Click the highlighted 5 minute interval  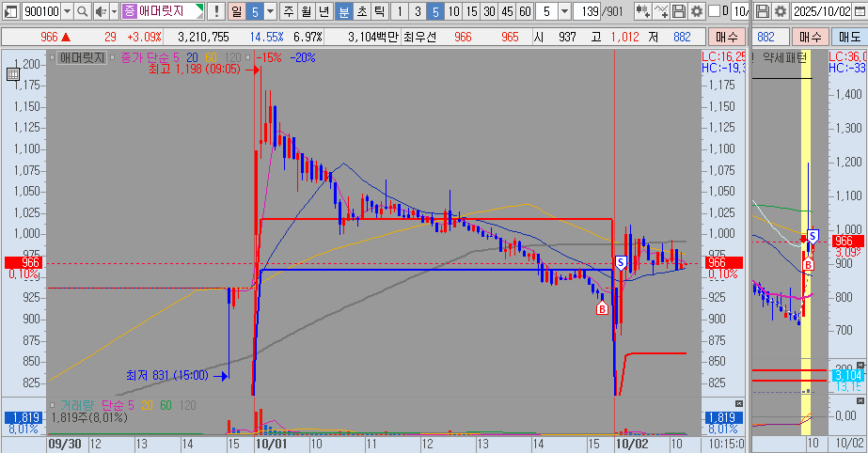(435, 11)
